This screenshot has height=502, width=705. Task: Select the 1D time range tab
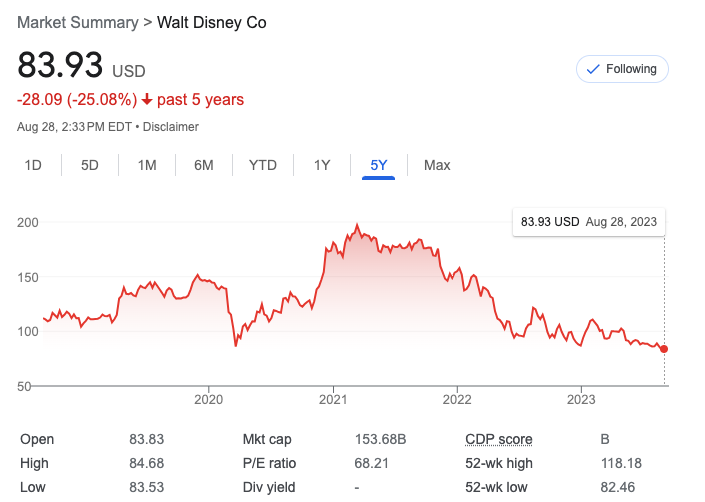(x=33, y=165)
